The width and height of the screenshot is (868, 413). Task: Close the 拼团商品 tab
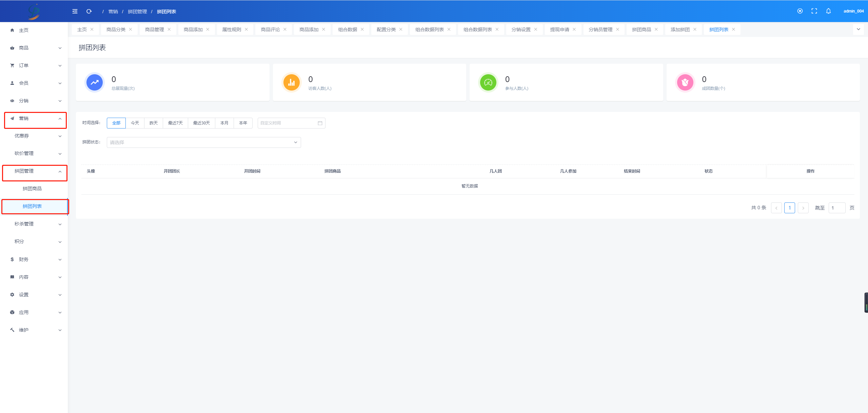point(656,29)
